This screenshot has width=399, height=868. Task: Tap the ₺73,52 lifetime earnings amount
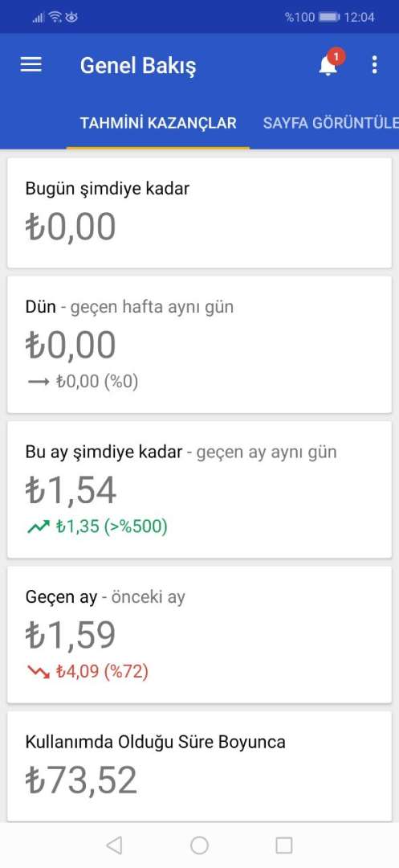click(x=81, y=780)
